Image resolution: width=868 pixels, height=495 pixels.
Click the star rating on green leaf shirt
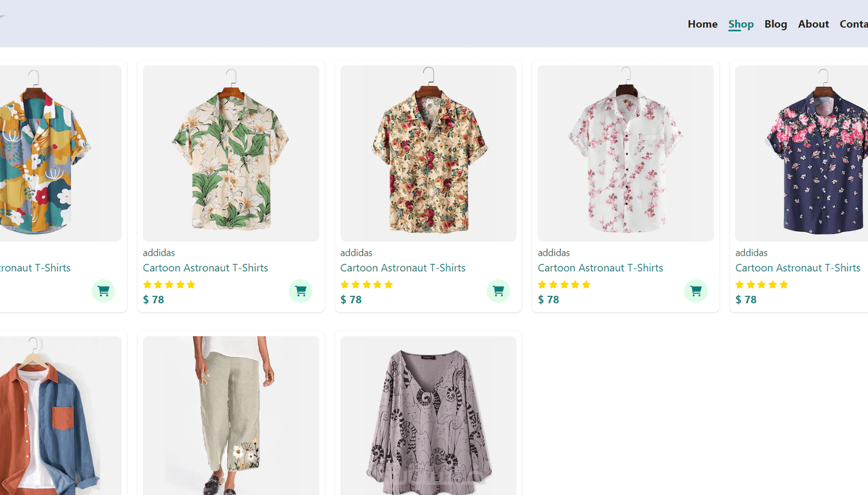(x=169, y=285)
